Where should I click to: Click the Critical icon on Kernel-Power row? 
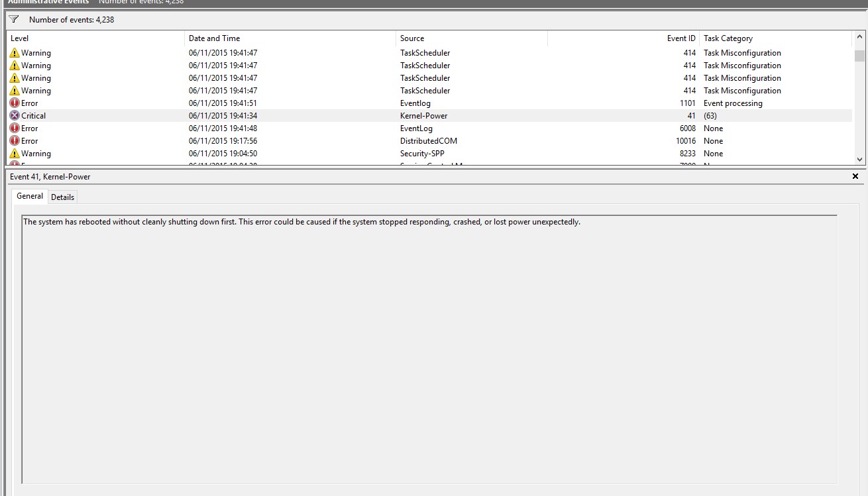tap(15, 116)
